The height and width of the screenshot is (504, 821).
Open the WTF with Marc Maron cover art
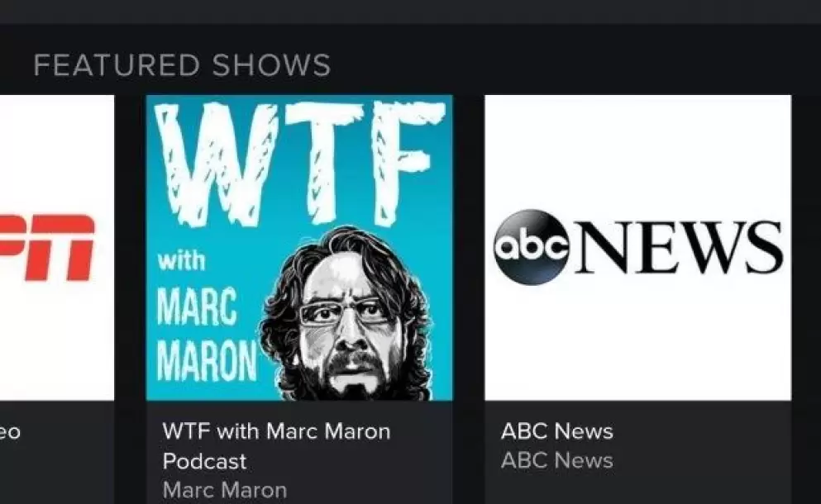point(299,248)
